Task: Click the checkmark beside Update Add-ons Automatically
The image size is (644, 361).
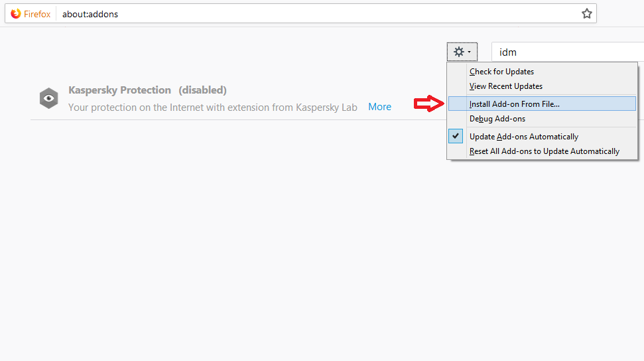Action: pos(456,136)
